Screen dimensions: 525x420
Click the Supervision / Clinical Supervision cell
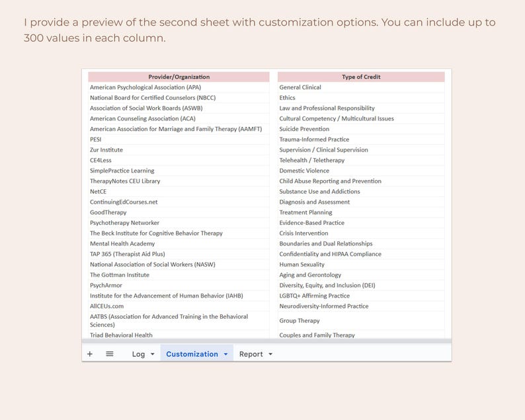(x=361, y=149)
